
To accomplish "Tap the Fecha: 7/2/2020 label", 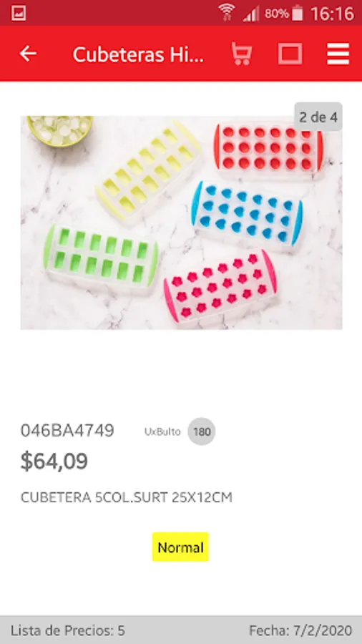I will [300, 630].
